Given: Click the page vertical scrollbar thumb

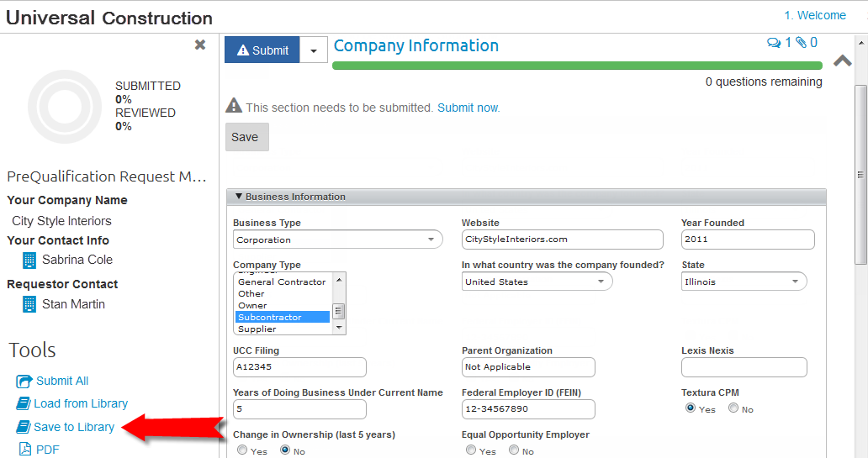Looking at the screenshot, I should 860,174.
